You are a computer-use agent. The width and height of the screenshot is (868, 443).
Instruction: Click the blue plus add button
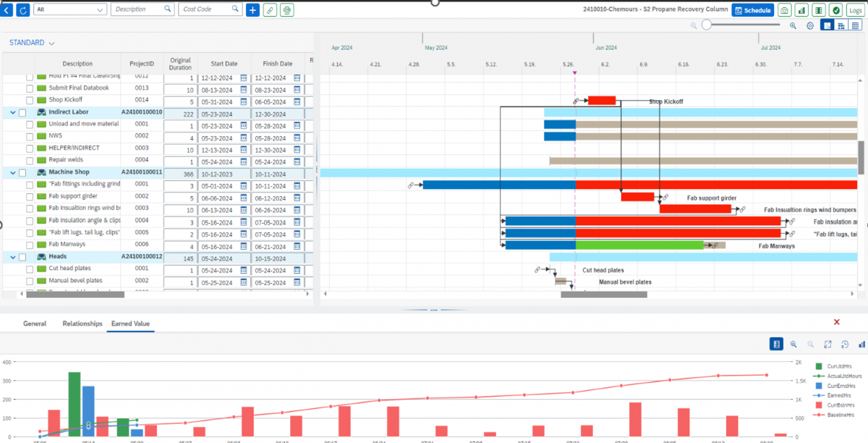coord(252,10)
